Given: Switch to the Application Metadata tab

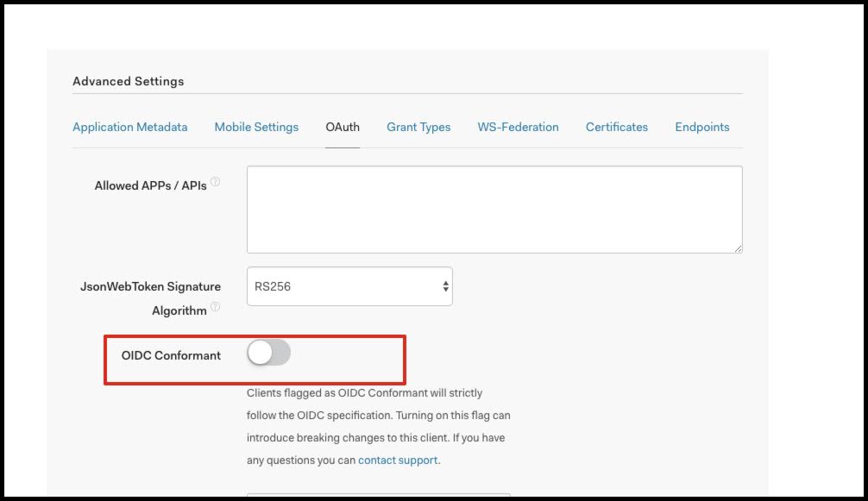Looking at the screenshot, I should 129,127.
